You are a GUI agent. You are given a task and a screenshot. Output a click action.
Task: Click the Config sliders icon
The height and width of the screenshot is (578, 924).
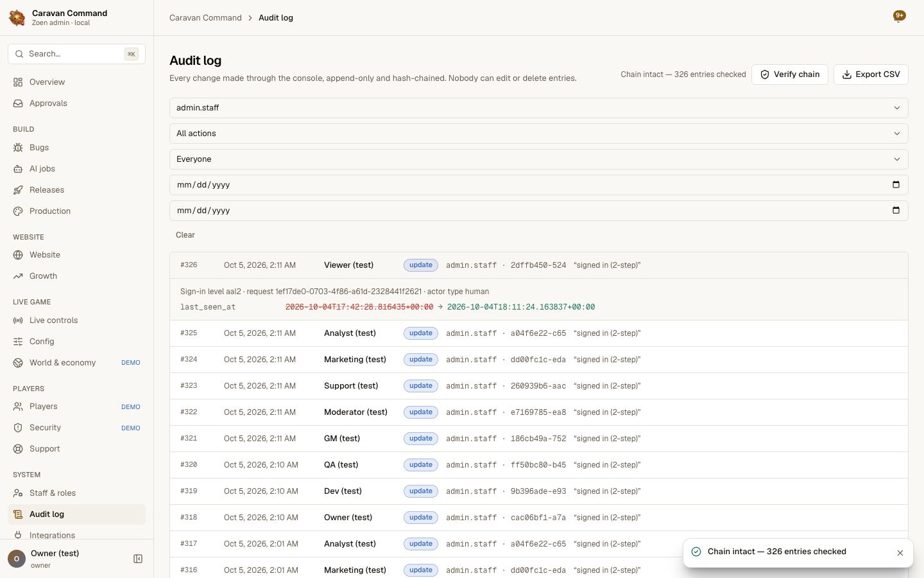click(x=18, y=342)
